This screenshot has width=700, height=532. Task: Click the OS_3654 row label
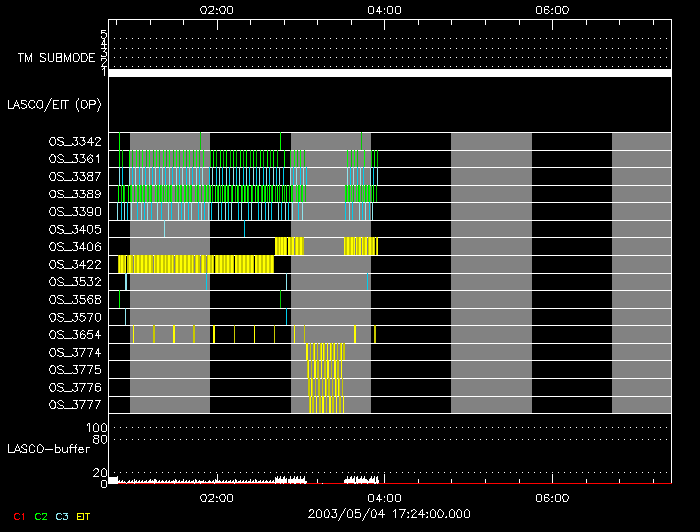75,334
